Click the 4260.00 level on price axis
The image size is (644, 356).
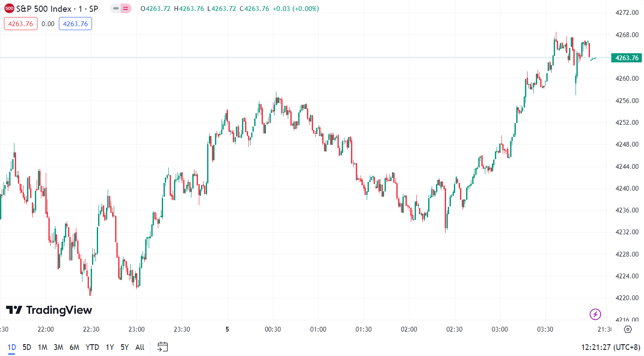tap(627, 79)
